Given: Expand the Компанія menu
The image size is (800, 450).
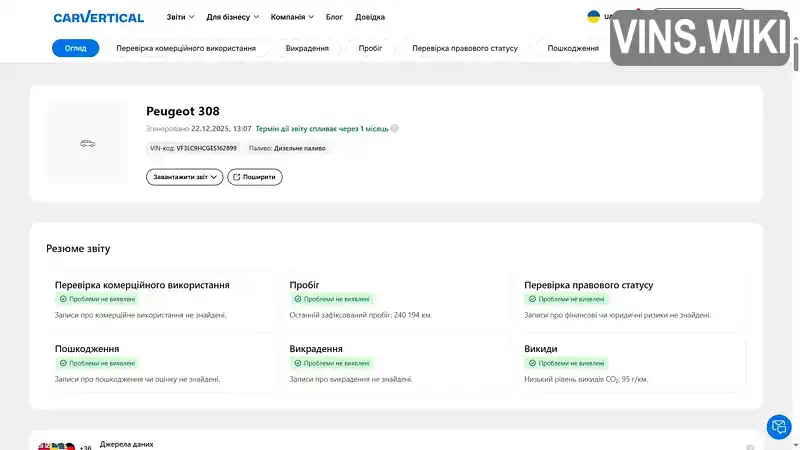Looking at the screenshot, I should [292, 17].
